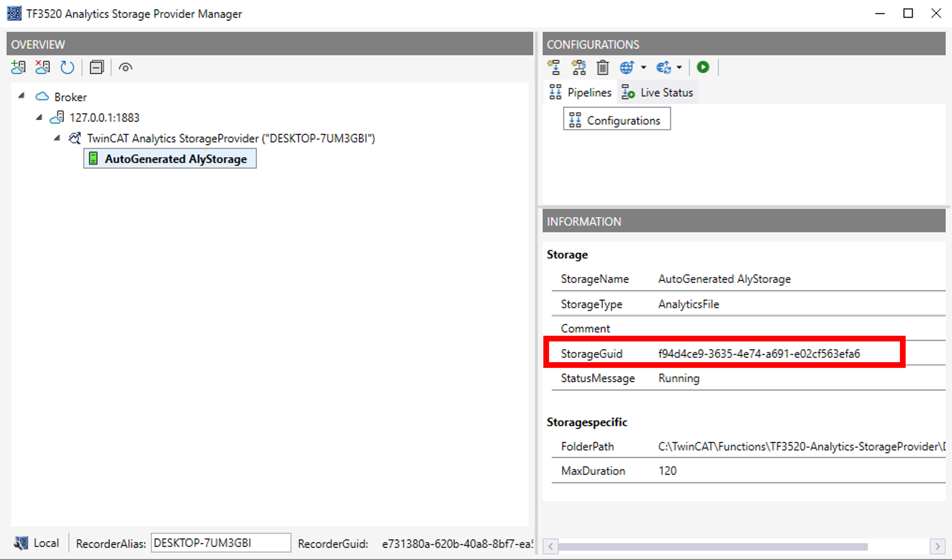Collapse the Broker tree node

(22, 96)
